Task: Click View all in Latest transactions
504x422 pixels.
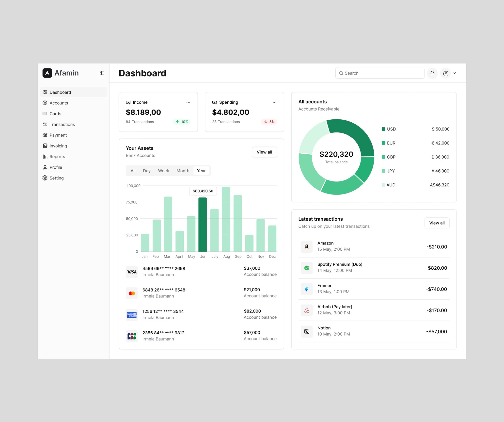Action: (437, 223)
